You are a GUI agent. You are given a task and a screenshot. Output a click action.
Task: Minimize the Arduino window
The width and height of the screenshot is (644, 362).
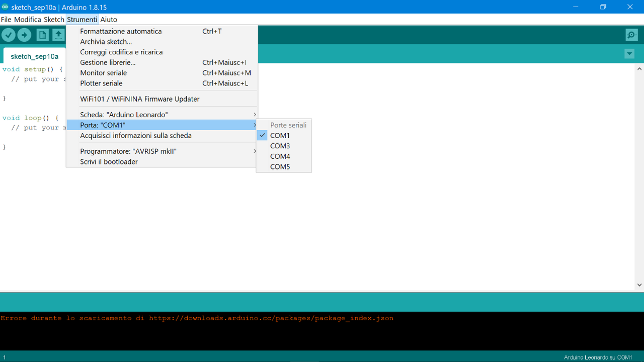[576, 7]
